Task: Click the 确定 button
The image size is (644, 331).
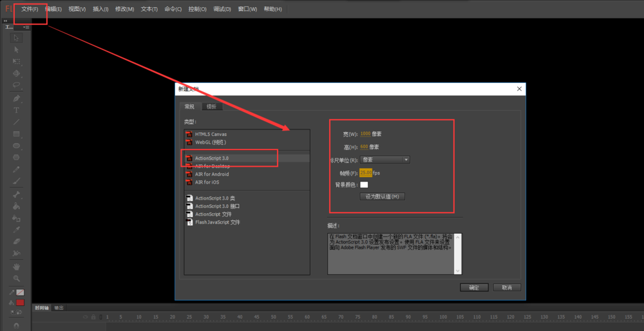Action: (x=474, y=287)
